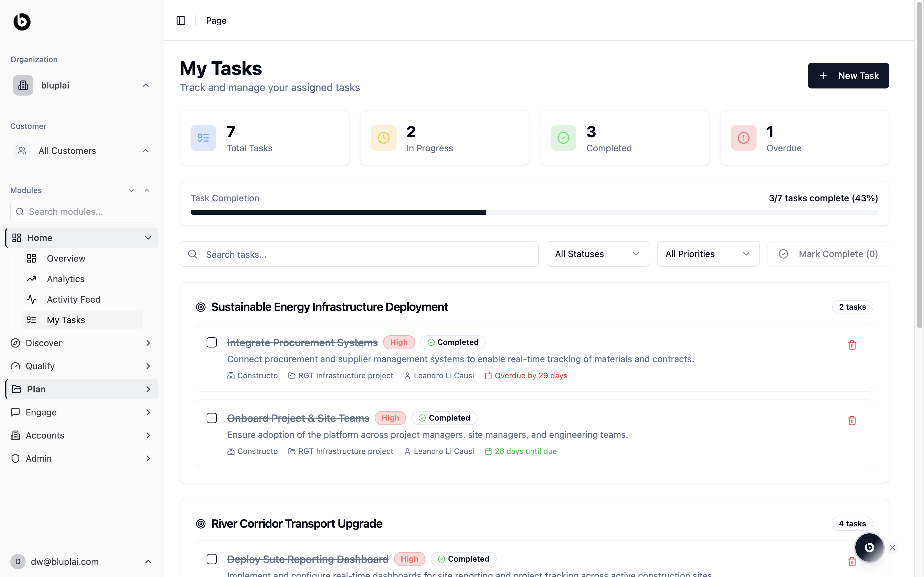
Task: Click the New Task button
Action: tap(848, 76)
